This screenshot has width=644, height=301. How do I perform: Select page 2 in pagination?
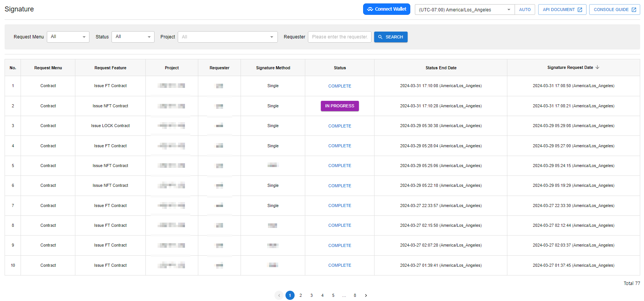(x=301, y=295)
